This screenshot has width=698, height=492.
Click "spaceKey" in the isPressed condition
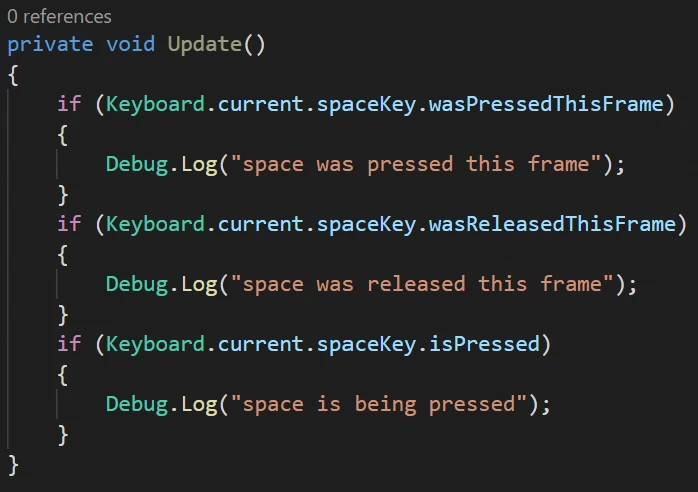tap(366, 344)
